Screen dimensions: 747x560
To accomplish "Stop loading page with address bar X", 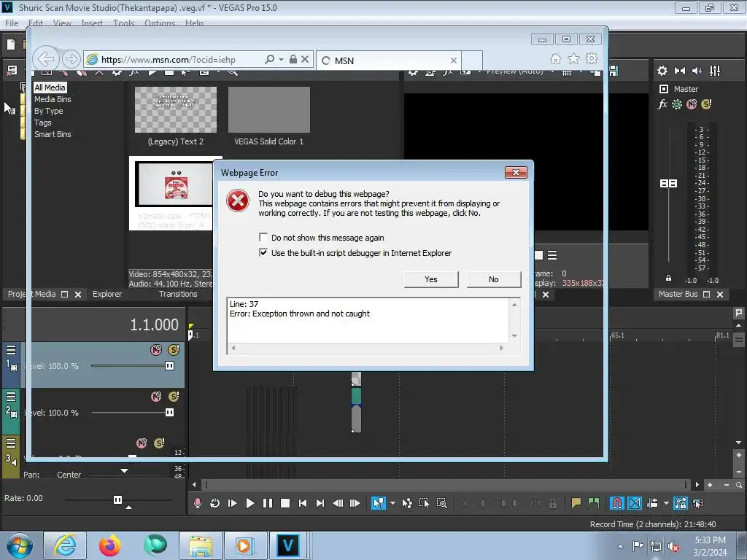I will (x=305, y=59).
